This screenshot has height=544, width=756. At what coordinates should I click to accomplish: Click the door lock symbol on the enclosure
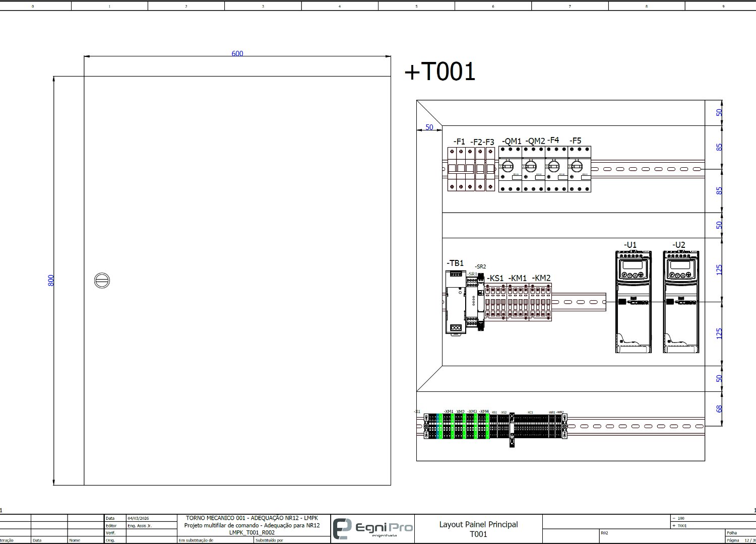coord(102,281)
